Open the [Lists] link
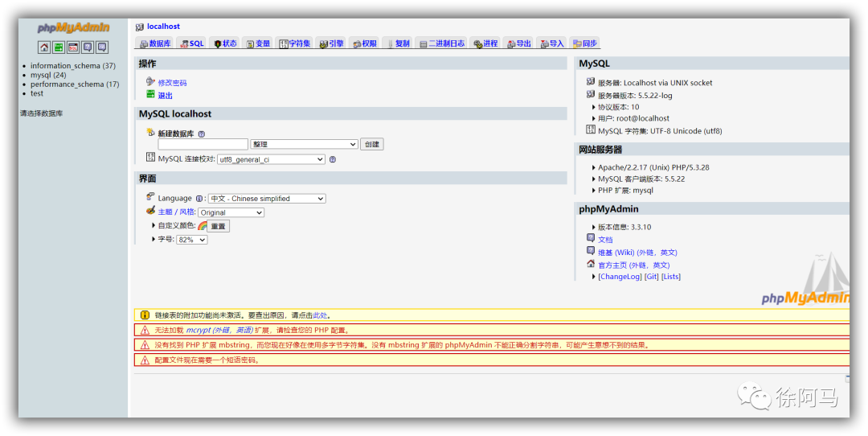The height and width of the screenshot is (436, 868). point(671,277)
